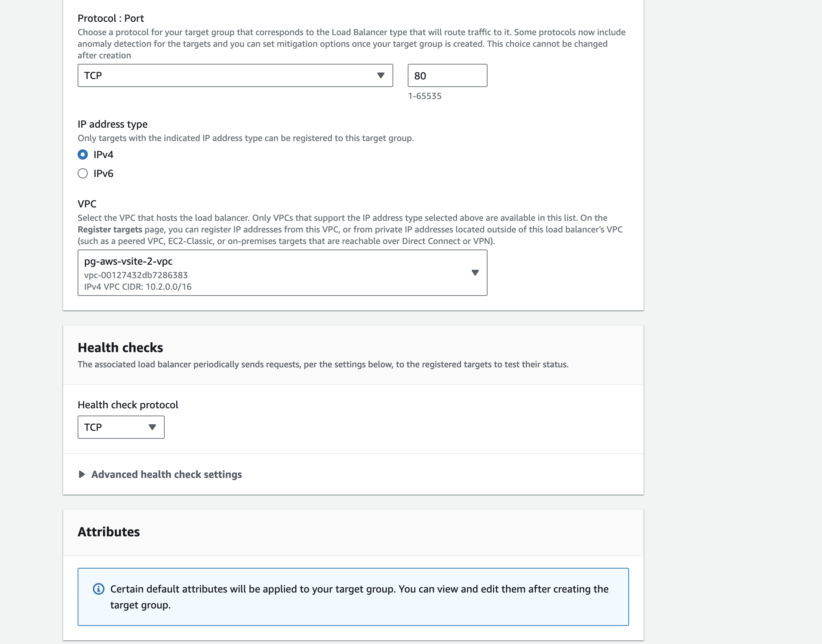The width and height of the screenshot is (822, 644).
Task: Click the Register targets bold text
Action: [110, 229]
